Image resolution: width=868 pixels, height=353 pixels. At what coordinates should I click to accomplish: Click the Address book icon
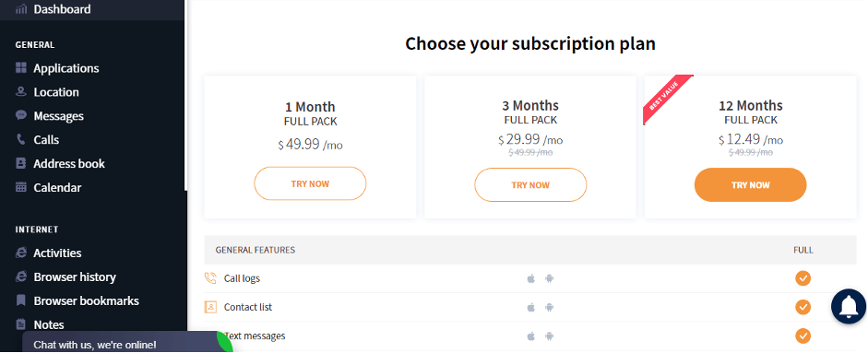(x=21, y=163)
